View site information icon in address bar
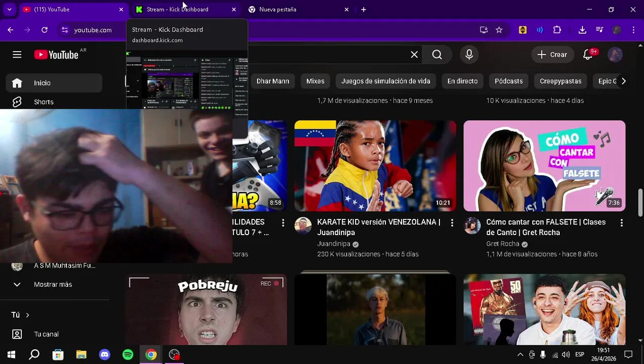Screen dimensions: 644x364 pyautogui.click(x=65, y=30)
